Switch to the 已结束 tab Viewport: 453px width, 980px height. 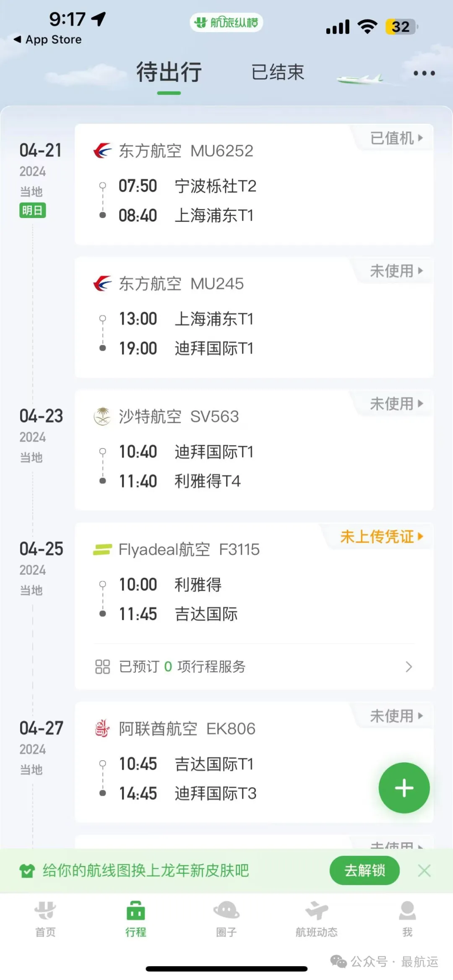(278, 72)
